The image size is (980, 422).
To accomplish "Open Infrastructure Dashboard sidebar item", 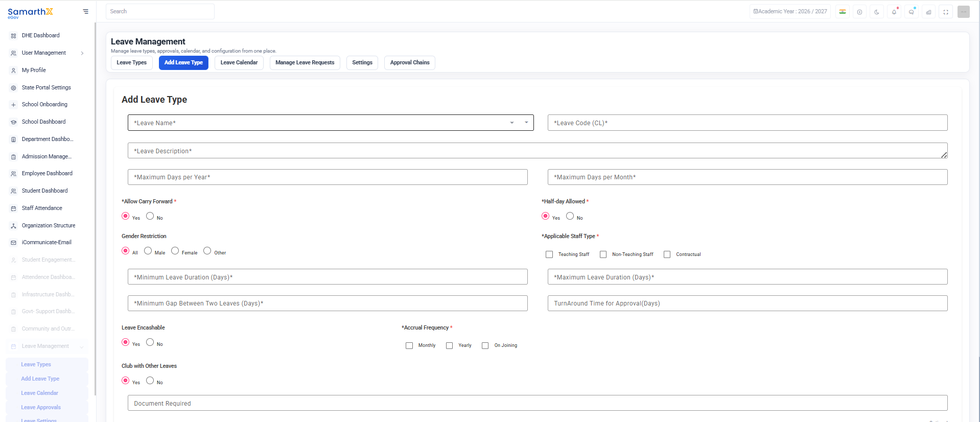I will [47, 295].
